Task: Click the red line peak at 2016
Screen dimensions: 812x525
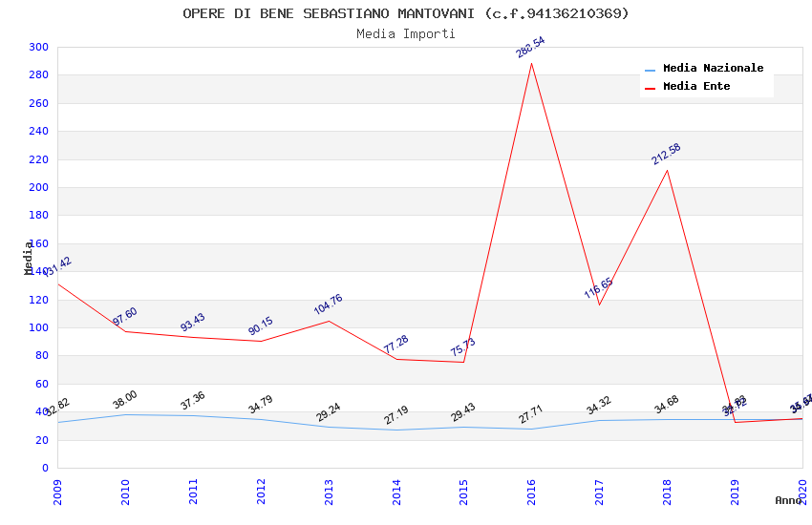Action: pos(531,64)
